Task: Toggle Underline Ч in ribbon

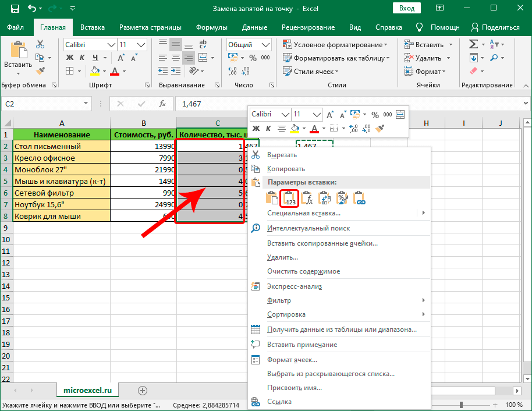Action: (95, 58)
